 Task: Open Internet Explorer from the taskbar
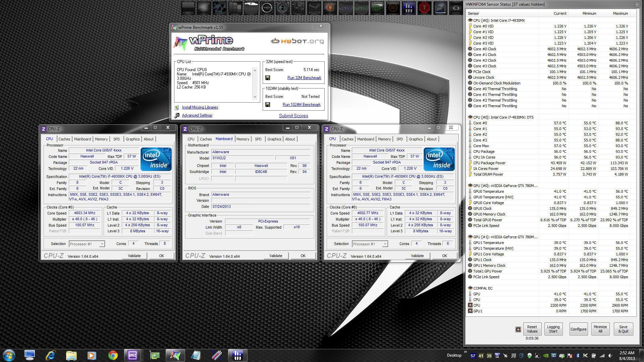coord(51,355)
